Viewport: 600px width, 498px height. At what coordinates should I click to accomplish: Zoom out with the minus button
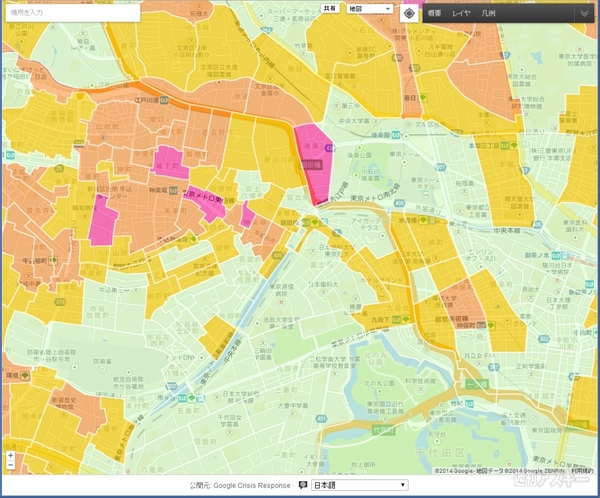point(10,465)
